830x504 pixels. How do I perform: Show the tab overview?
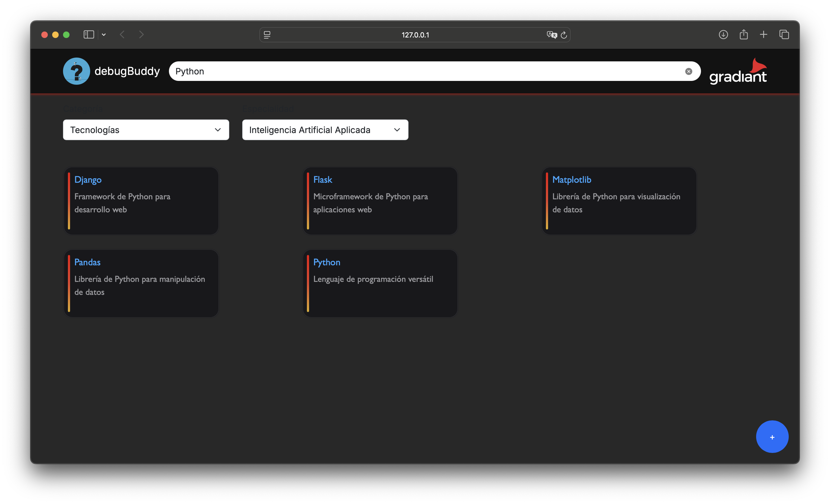pos(784,35)
